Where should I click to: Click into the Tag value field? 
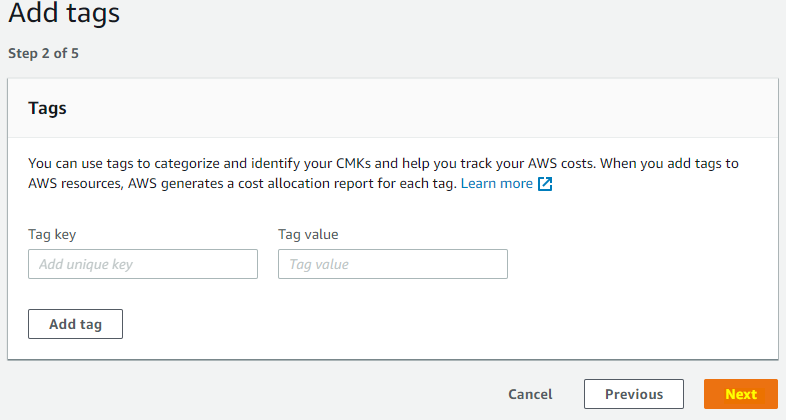(x=393, y=264)
